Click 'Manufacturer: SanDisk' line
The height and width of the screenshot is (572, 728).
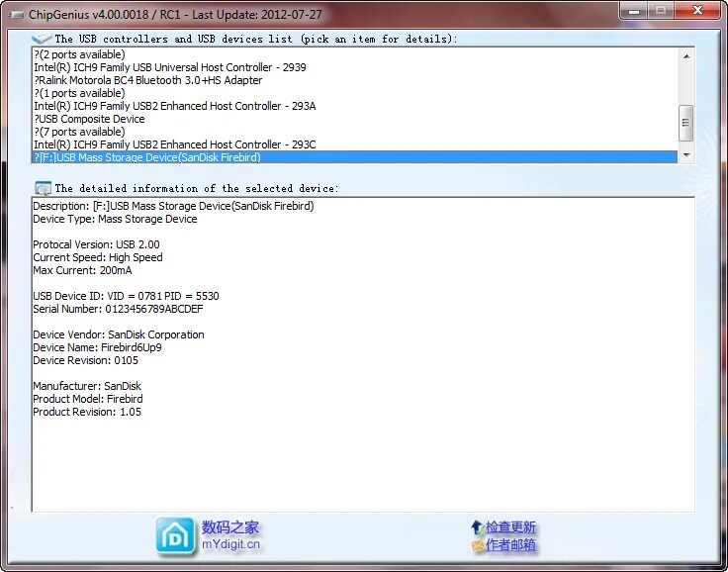(x=87, y=386)
